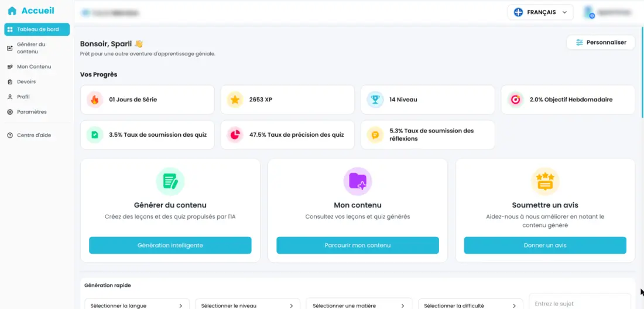Screen dimensions: 644x309
Task: Click the 2.0% Objectif Hebdomadaire text
Action: click(571, 100)
